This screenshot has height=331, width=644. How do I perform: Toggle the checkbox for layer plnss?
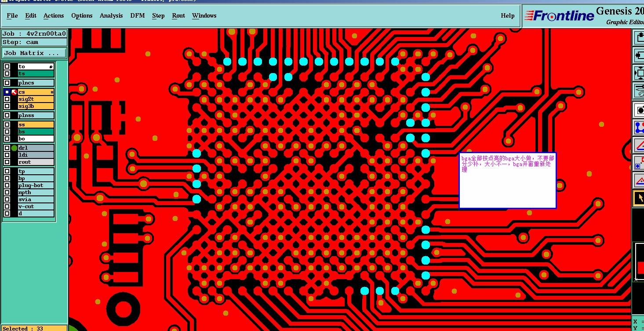tap(7, 115)
